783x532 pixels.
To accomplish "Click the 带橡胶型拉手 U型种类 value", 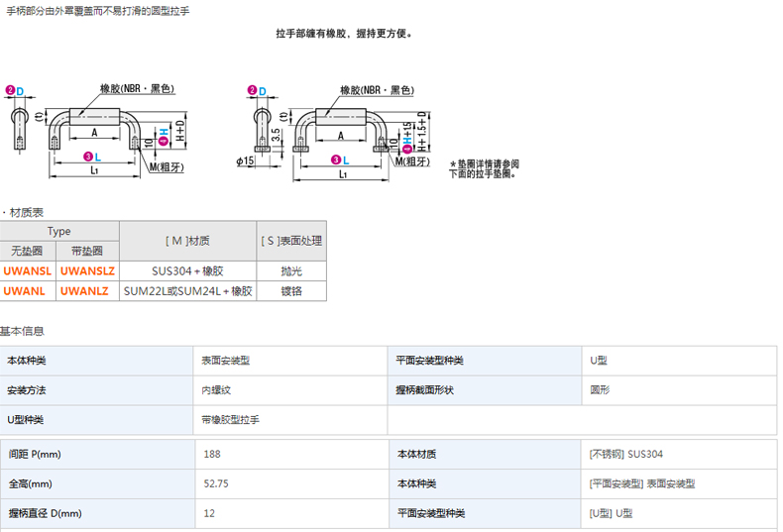I will click(230, 420).
